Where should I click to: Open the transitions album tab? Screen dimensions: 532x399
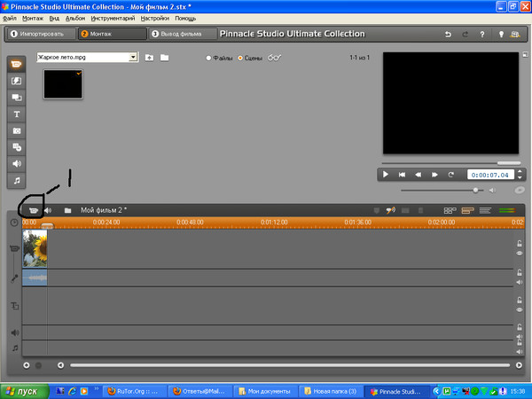(x=16, y=81)
